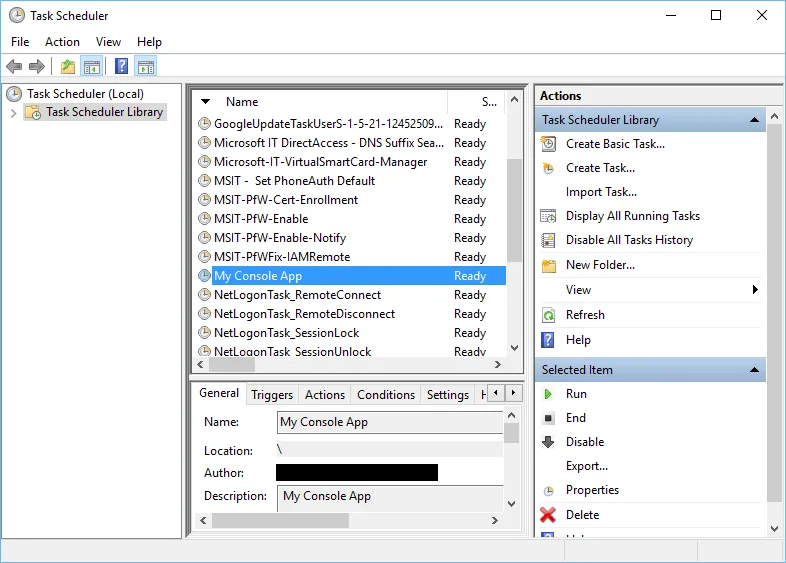Click the New Folder icon
This screenshot has height=563, width=786.
coord(549,265)
